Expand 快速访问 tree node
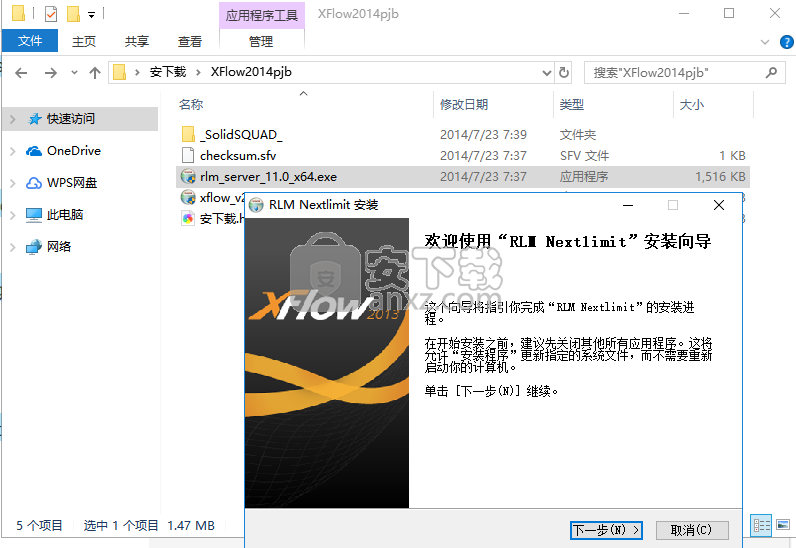 tap(13, 119)
